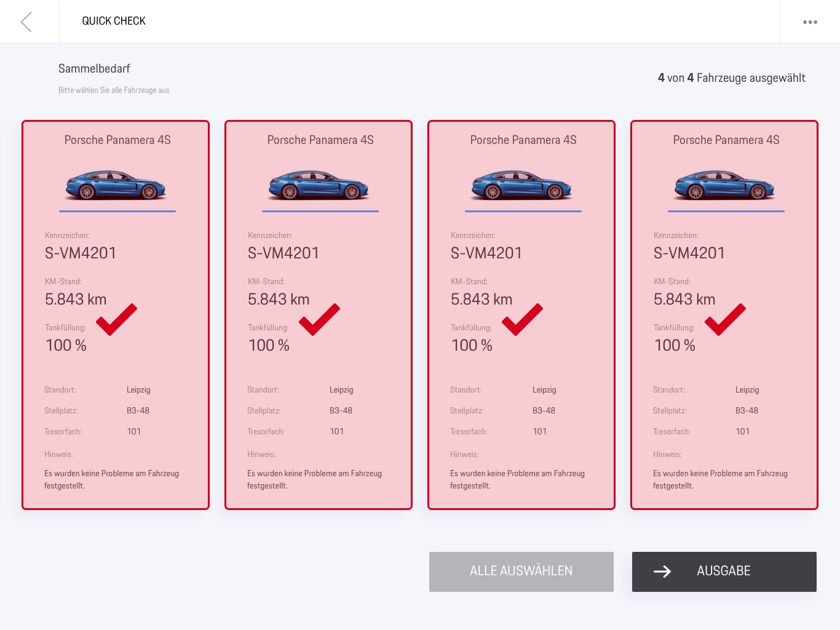Viewport: 840px width, 630px height.
Task: Click third vehicle's blue Panamera car image
Action: point(522,185)
